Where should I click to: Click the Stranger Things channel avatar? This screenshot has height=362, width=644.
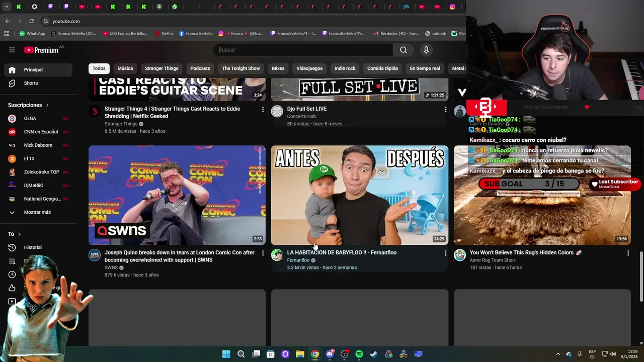pos(95,111)
